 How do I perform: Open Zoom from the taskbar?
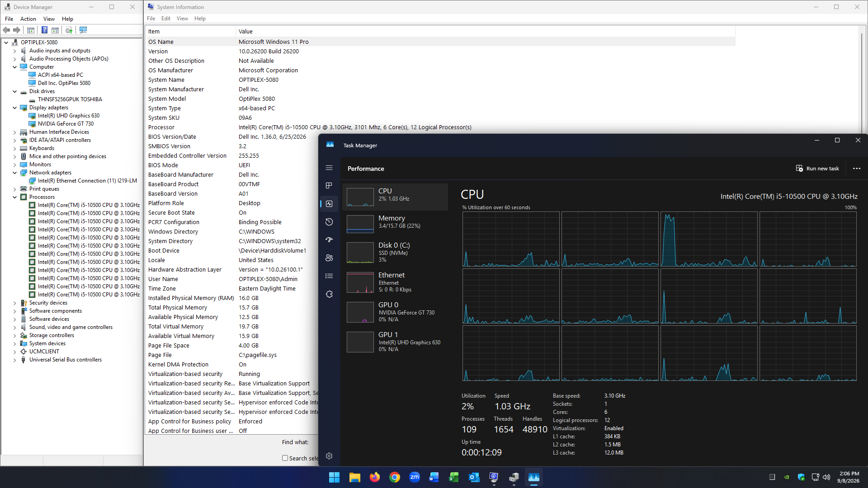pos(414,477)
